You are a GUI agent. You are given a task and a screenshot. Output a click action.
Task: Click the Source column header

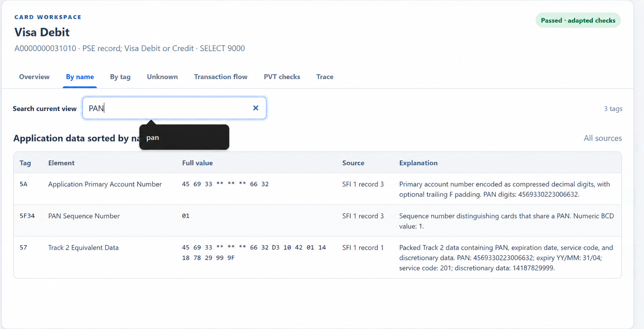tap(353, 163)
